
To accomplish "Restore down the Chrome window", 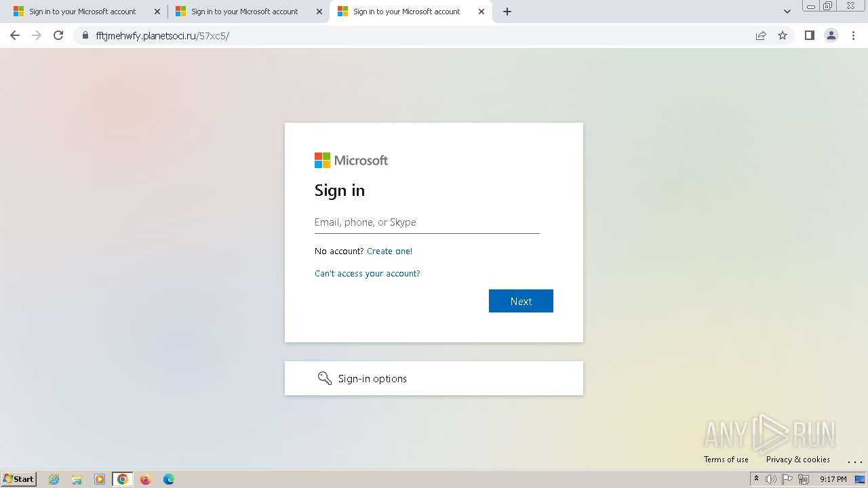I will tap(828, 5).
